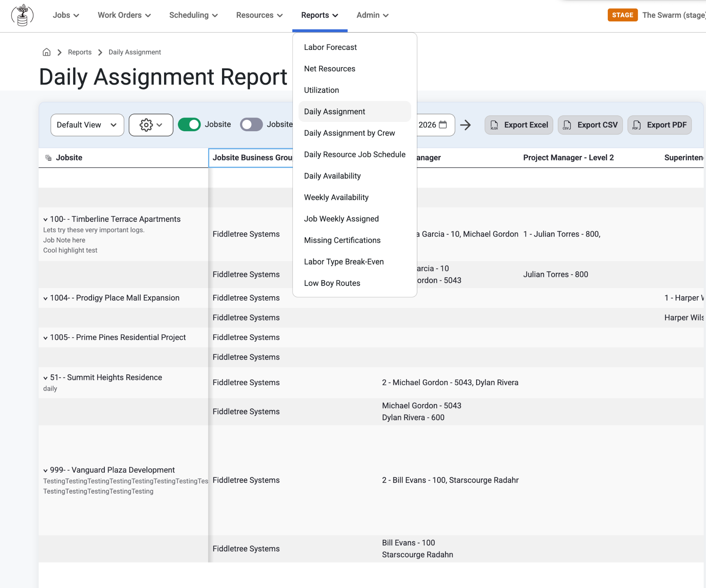Choose Utilization from Reports menu
Viewport: 706px width, 588px height.
355,90
